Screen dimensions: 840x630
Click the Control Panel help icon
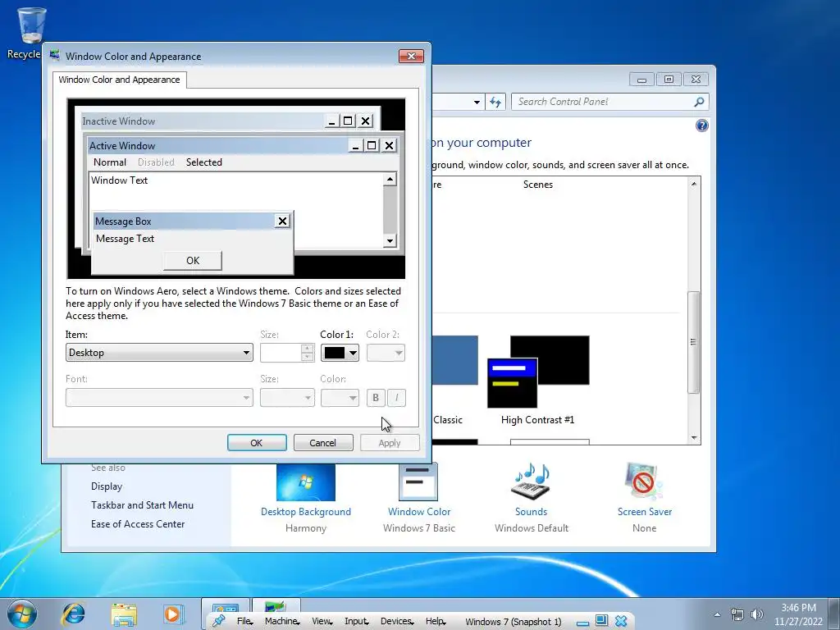(702, 126)
